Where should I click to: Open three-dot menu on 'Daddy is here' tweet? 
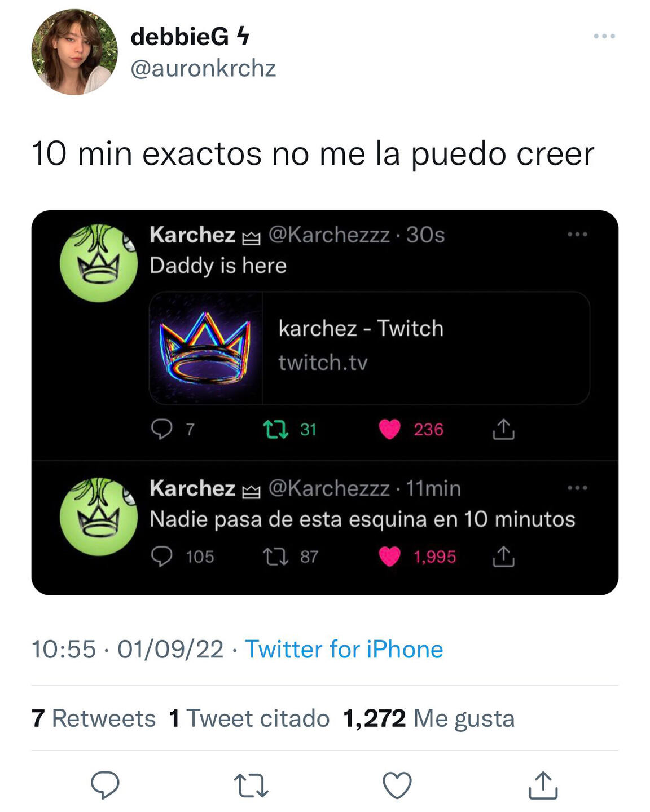click(x=577, y=235)
